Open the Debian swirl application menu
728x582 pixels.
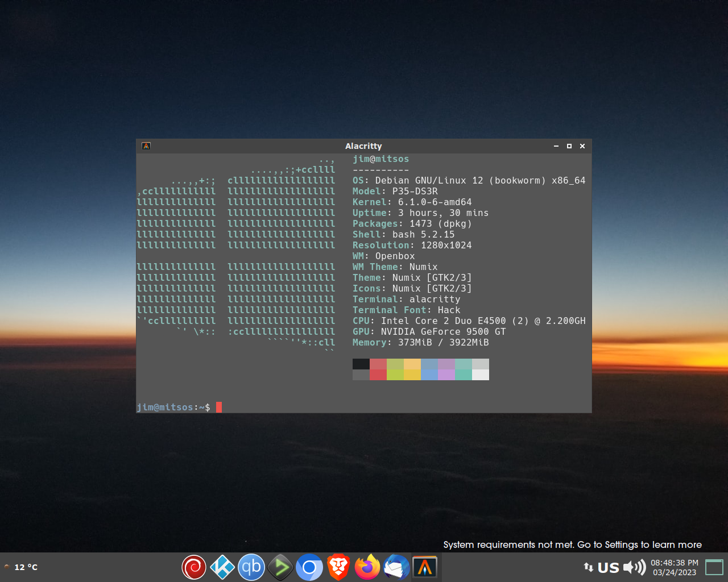(194, 567)
